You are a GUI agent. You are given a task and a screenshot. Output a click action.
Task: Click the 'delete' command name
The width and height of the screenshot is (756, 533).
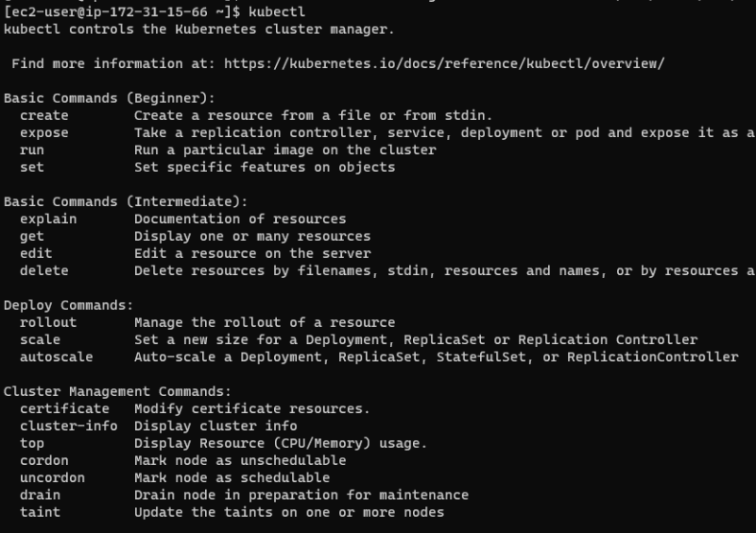43,270
